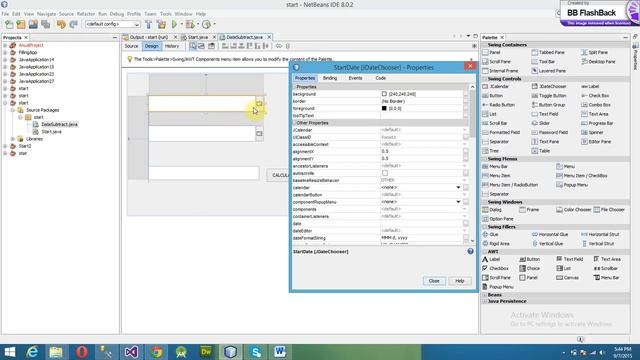640x360 pixels.
Task: Click the Build Project hammer icon
Action: click(149, 24)
